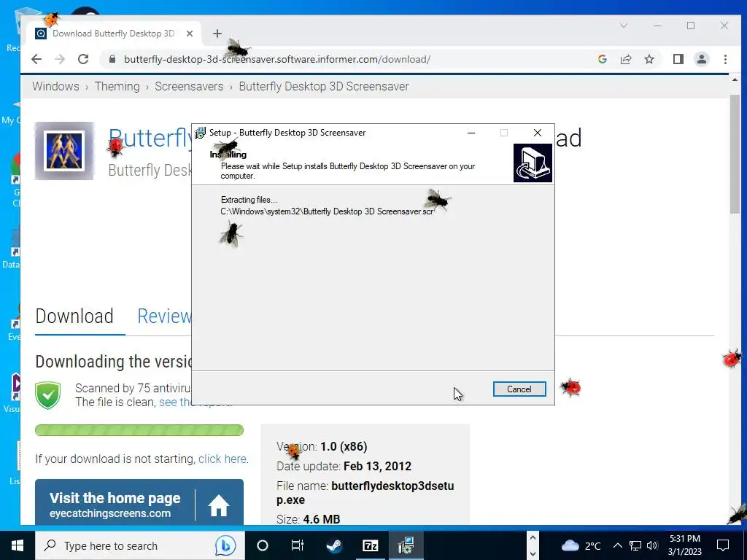Toggle the Chrome side panel icon

(678, 59)
